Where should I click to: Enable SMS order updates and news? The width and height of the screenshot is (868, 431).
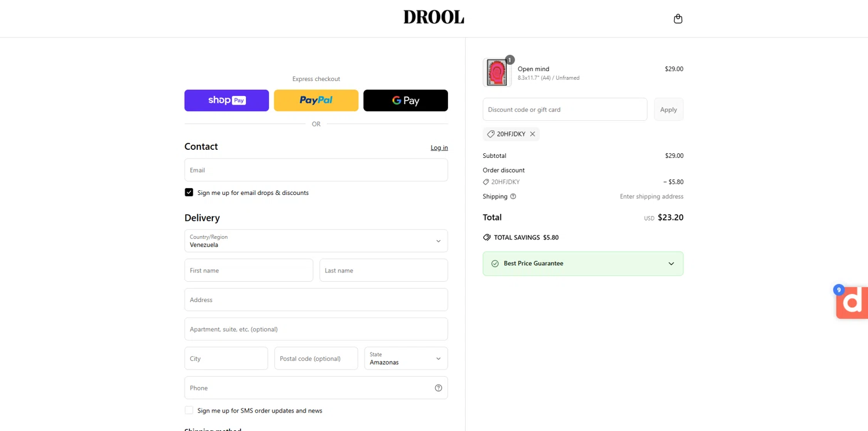pos(189,410)
